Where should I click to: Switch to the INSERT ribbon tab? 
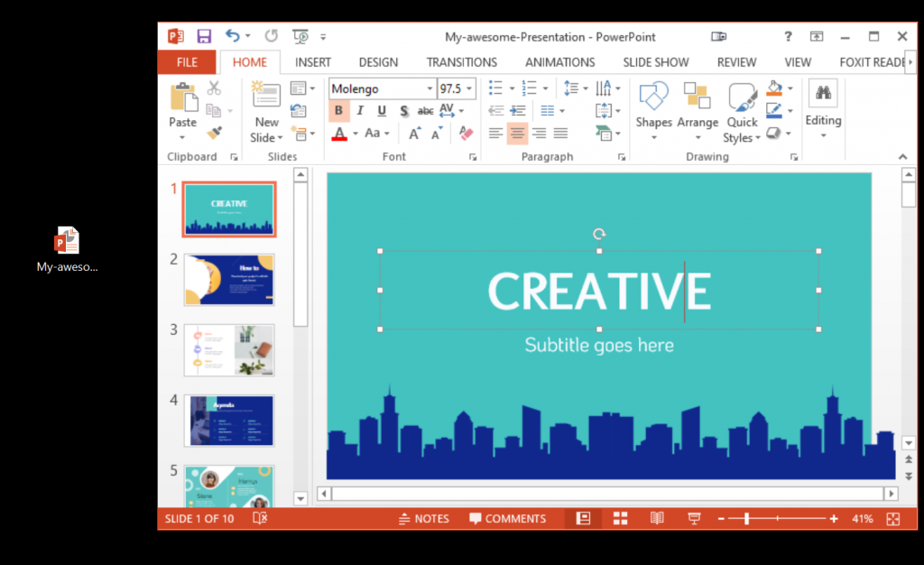pos(313,61)
